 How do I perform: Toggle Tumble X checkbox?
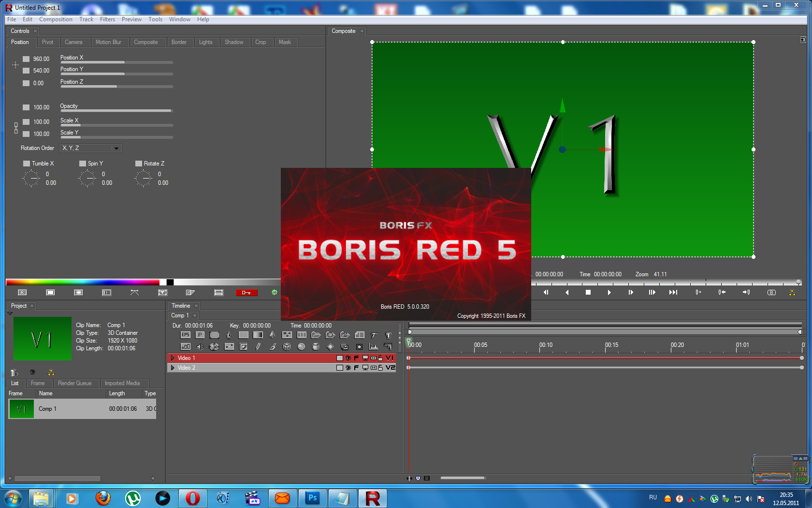click(27, 164)
